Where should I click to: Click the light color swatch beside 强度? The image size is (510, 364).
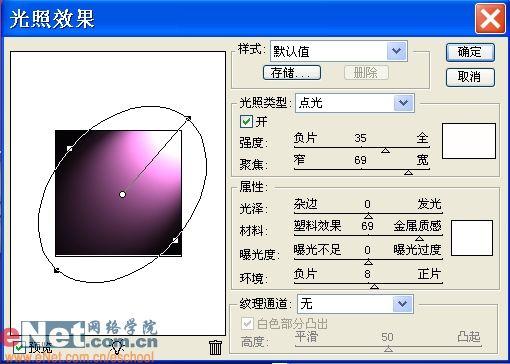pos(469,141)
